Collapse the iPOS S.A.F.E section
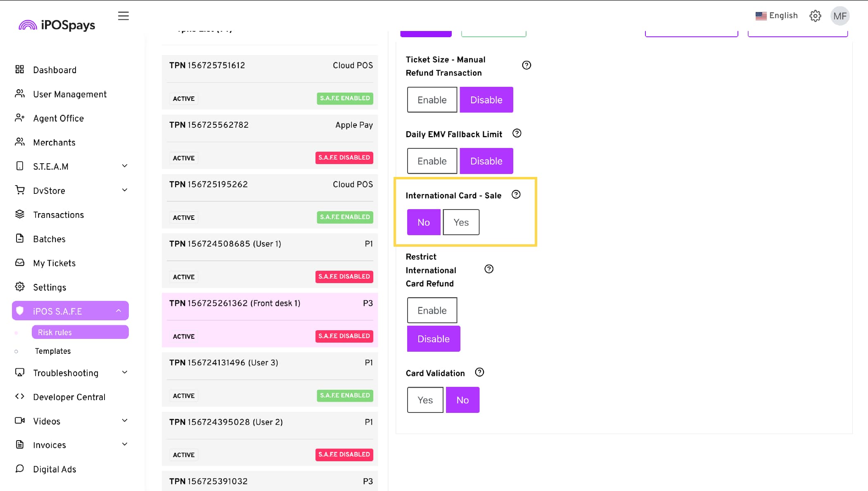Image resolution: width=868 pixels, height=491 pixels. point(119,311)
